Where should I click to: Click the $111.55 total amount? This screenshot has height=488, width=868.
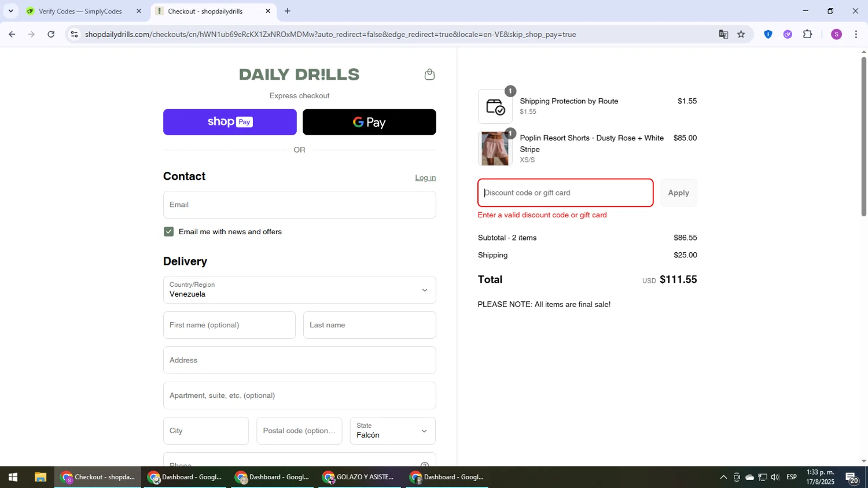[x=678, y=280]
